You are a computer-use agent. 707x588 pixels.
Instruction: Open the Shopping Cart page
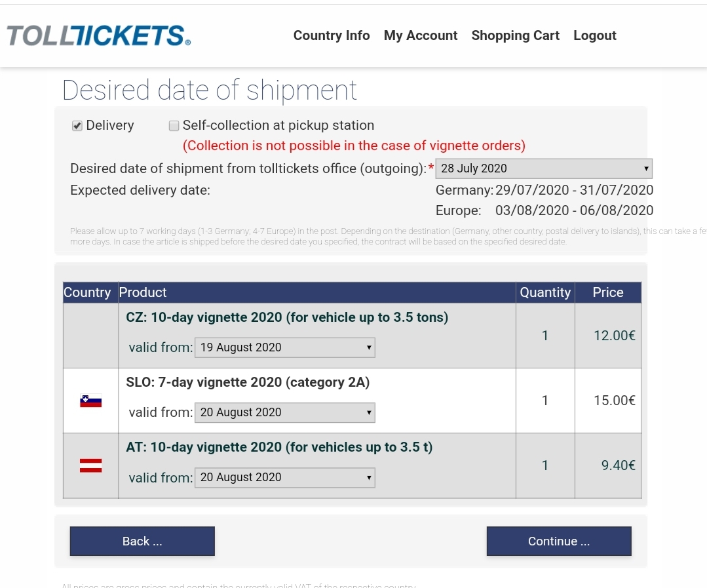point(515,35)
